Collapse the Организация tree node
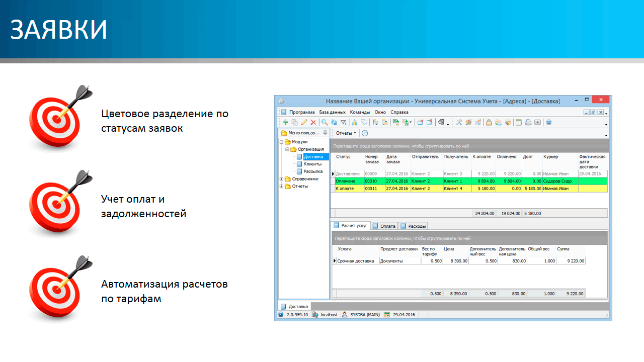The image size is (644, 362). coord(287,149)
